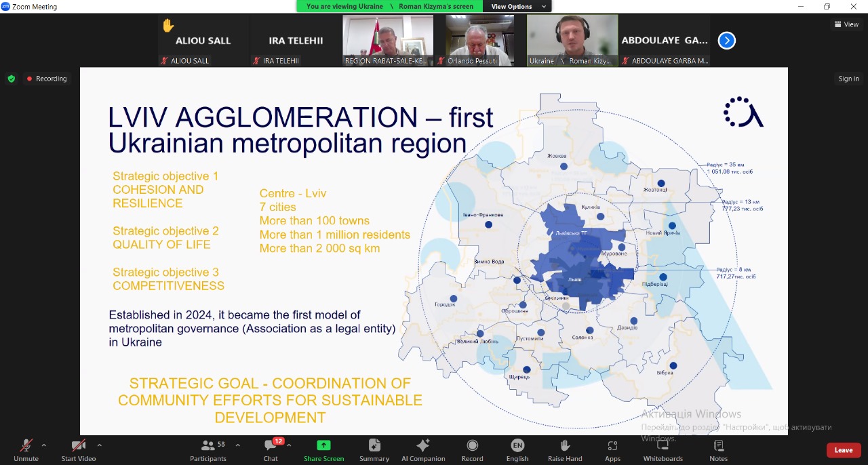Open Whiteboards from the toolbar
868x465 pixels.
663,450
